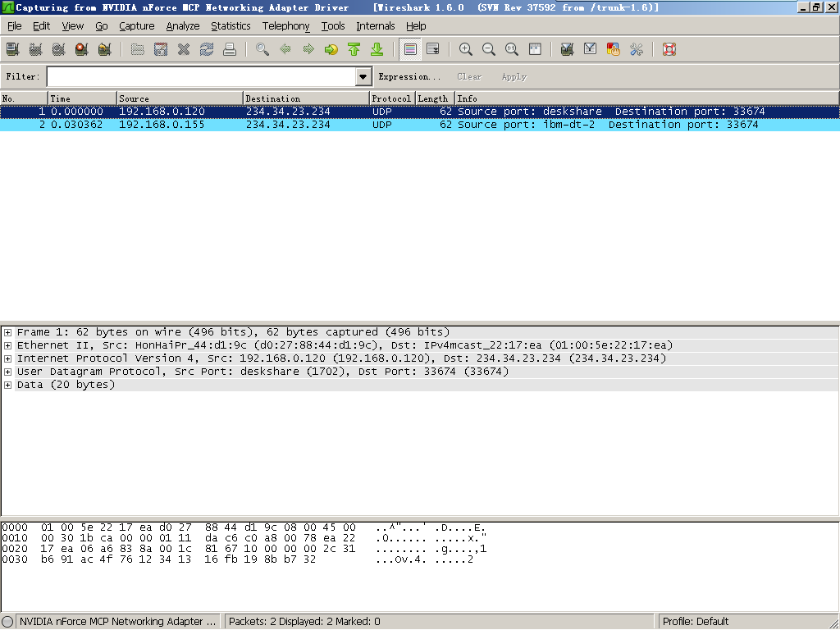Zoom out the packet text
Image resolution: width=840 pixels, height=630 pixels.
(x=489, y=50)
